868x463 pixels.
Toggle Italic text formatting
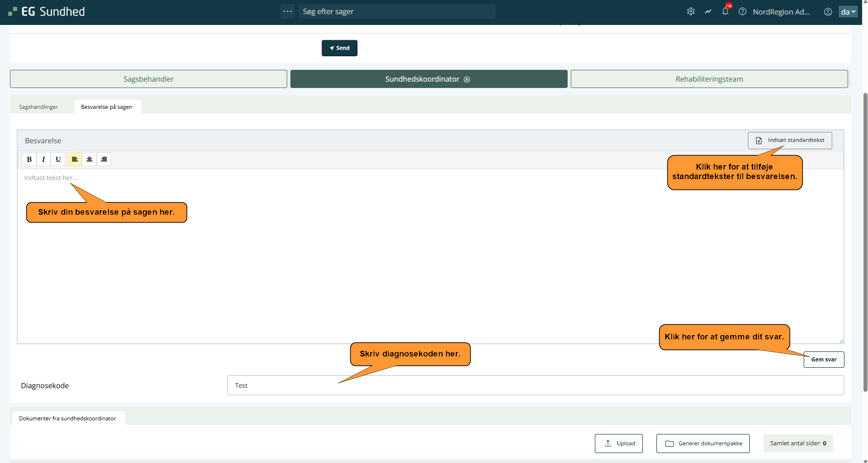[43, 159]
